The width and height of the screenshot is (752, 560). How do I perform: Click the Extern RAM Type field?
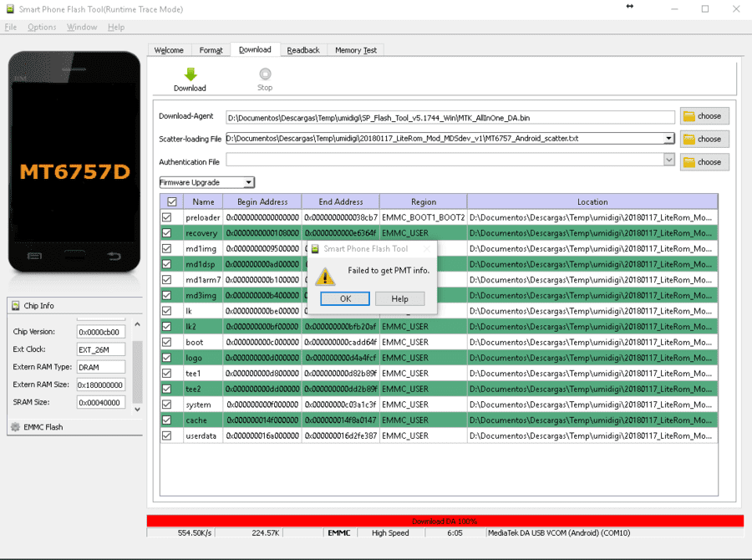click(101, 367)
